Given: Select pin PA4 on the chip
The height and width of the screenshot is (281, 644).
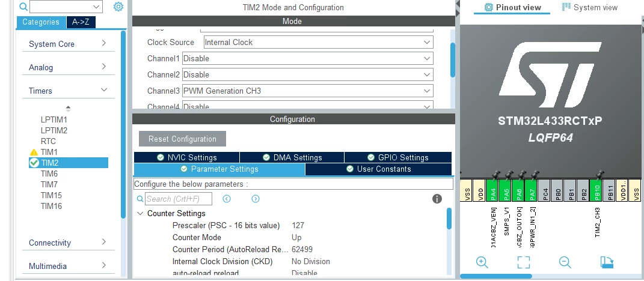Looking at the screenshot, I should click(493, 190).
